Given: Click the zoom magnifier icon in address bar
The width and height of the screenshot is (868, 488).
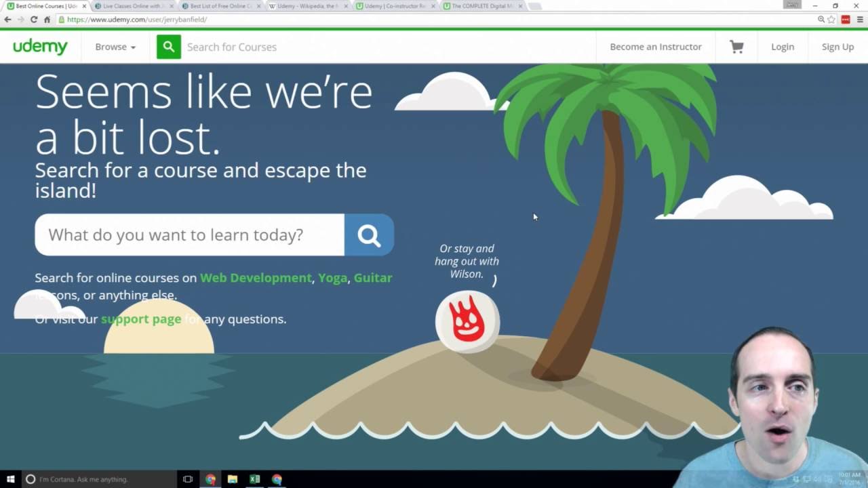Looking at the screenshot, I should [821, 20].
